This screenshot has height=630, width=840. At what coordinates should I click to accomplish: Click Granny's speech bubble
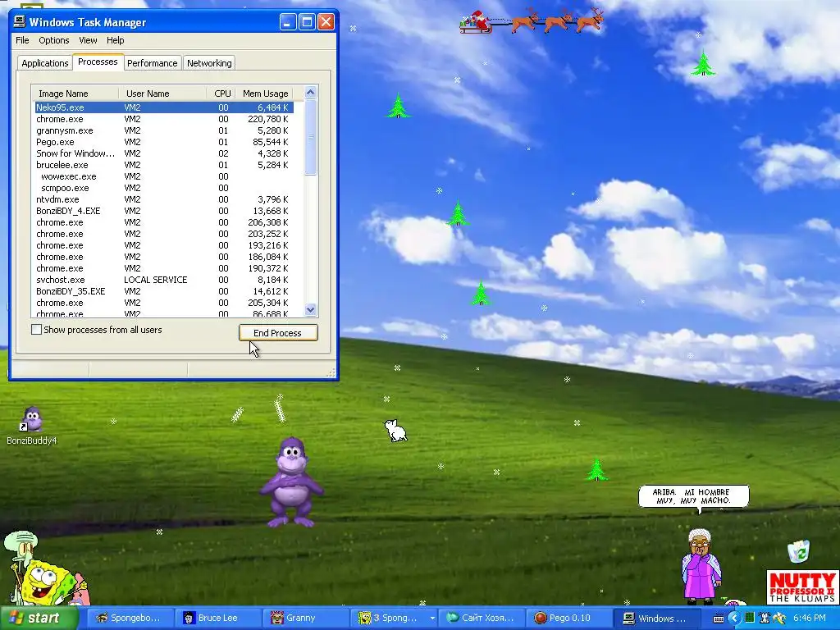(x=694, y=496)
